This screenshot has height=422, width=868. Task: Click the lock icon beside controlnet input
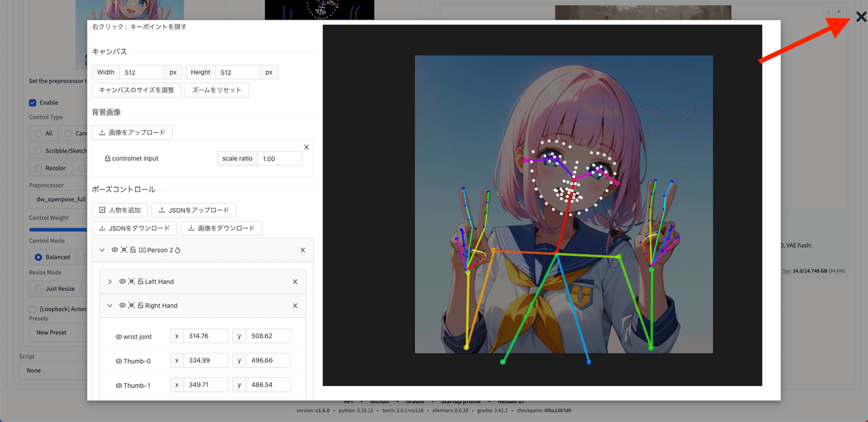(x=108, y=158)
